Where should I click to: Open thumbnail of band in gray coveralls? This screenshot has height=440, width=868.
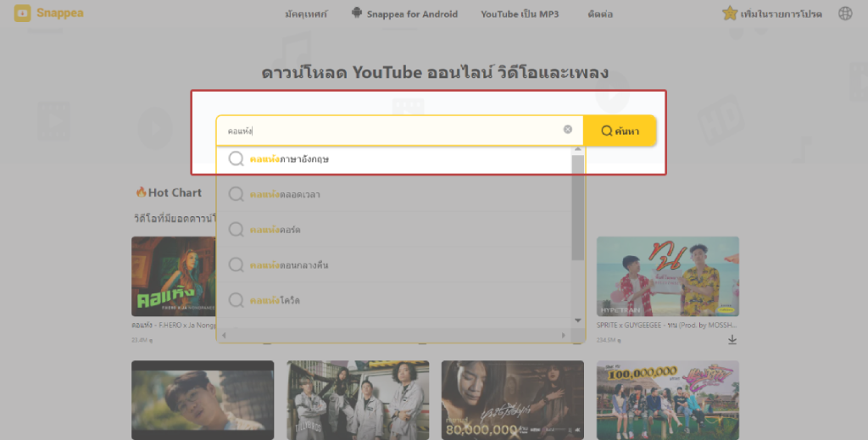[358, 400]
